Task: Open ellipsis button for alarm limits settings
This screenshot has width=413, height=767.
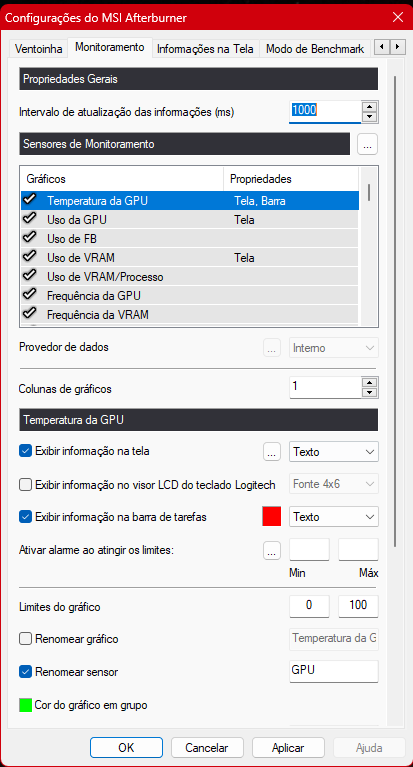Action: click(x=272, y=550)
